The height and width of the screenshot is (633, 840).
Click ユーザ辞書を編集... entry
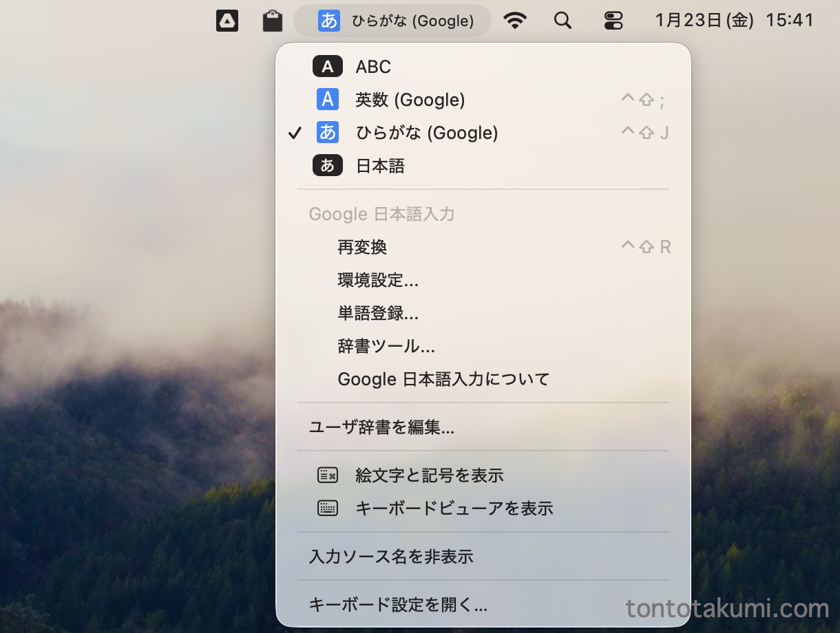click(x=381, y=427)
